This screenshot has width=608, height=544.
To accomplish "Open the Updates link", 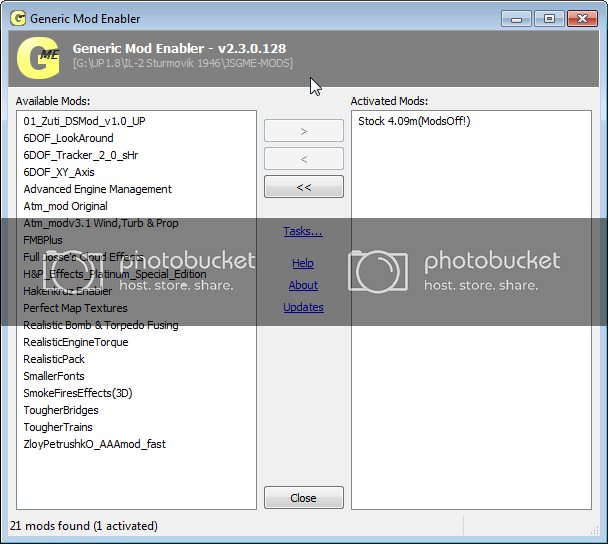I will coord(303,307).
